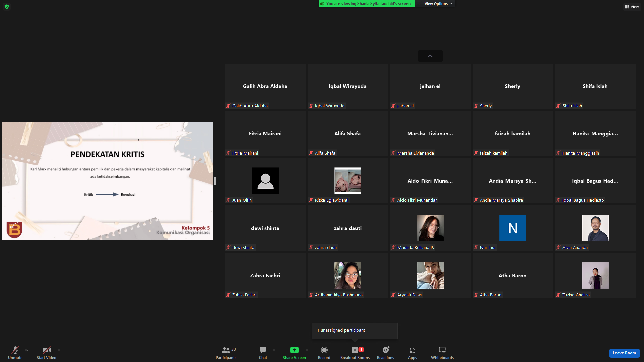Click Nur Tiur's blue N avatar
The height and width of the screenshot is (362, 644).
pyautogui.click(x=513, y=228)
